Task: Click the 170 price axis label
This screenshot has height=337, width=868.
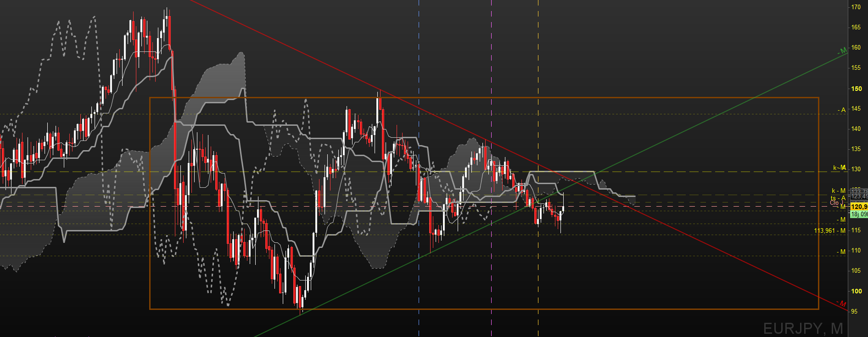Action: (x=856, y=7)
